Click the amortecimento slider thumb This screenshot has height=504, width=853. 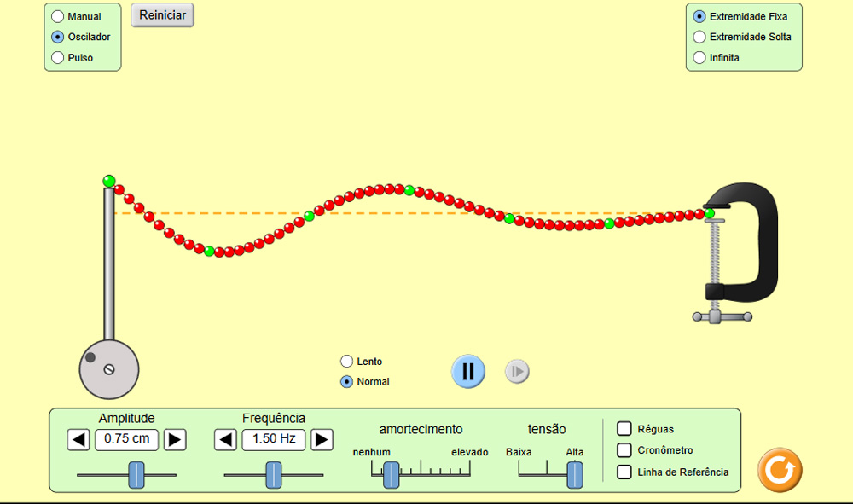[x=392, y=475]
